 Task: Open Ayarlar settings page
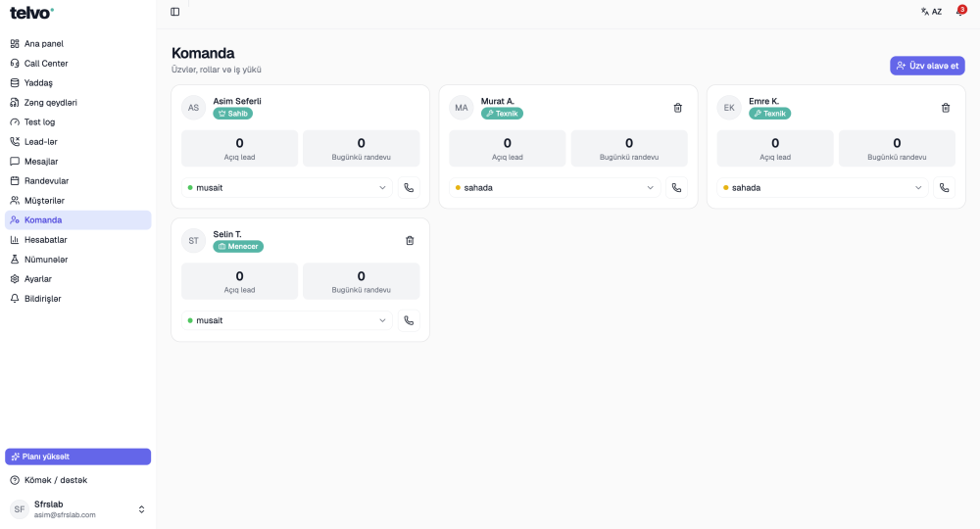(78, 278)
